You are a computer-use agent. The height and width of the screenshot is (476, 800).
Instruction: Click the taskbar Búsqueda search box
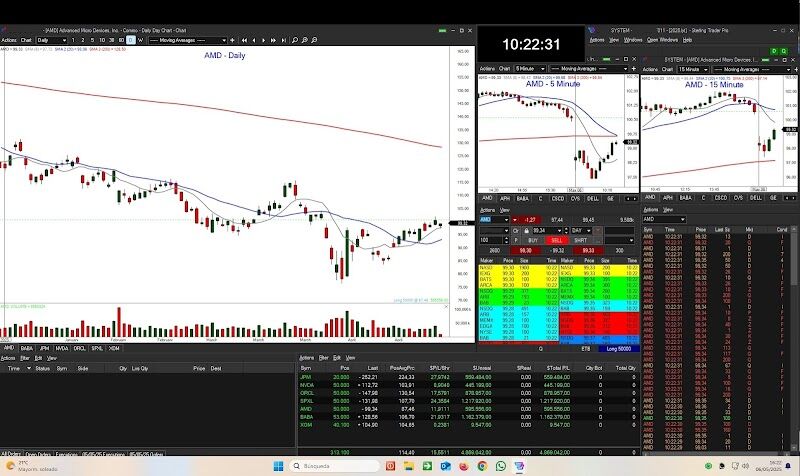(x=335, y=466)
